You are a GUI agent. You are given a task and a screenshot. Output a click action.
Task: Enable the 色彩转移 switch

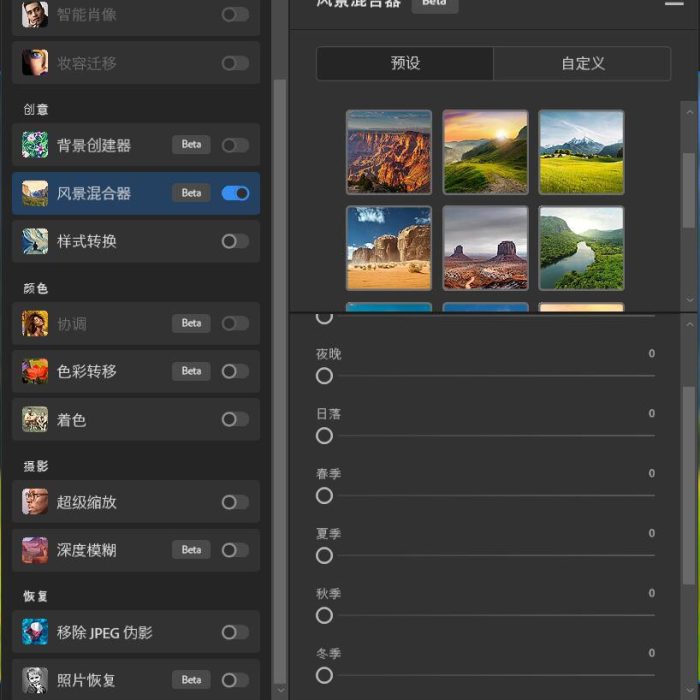pos(235,371)
